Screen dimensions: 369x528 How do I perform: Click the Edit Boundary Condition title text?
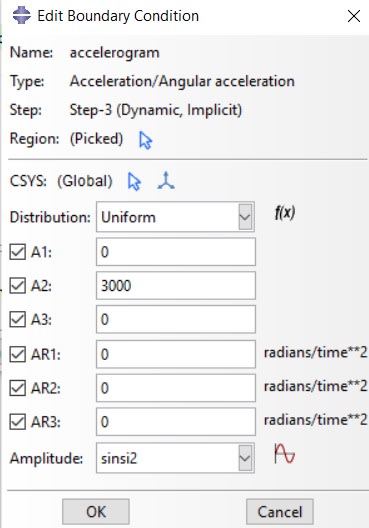click(118, 16)
